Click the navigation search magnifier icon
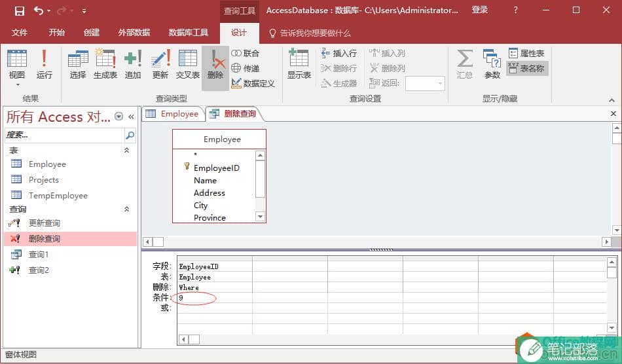The height and width of the screenshot is (364, 622). pyautogui.click(x=130, y=136)
